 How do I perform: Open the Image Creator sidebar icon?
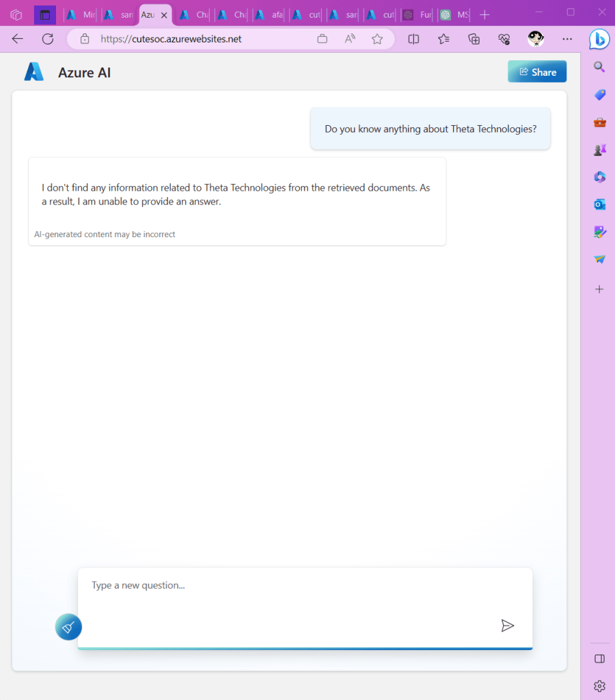[x=599, y=232]
